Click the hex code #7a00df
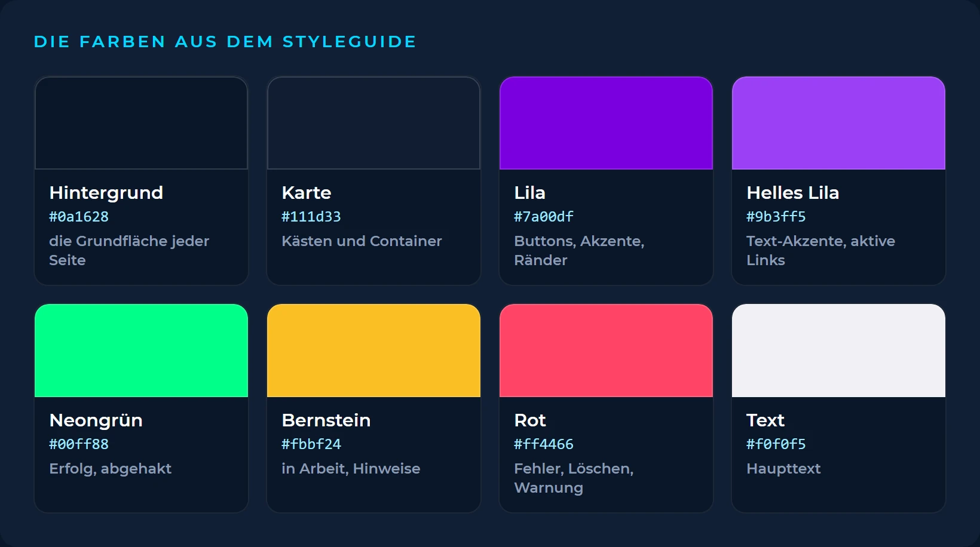 pyautogui.click(x=544, y=217)
